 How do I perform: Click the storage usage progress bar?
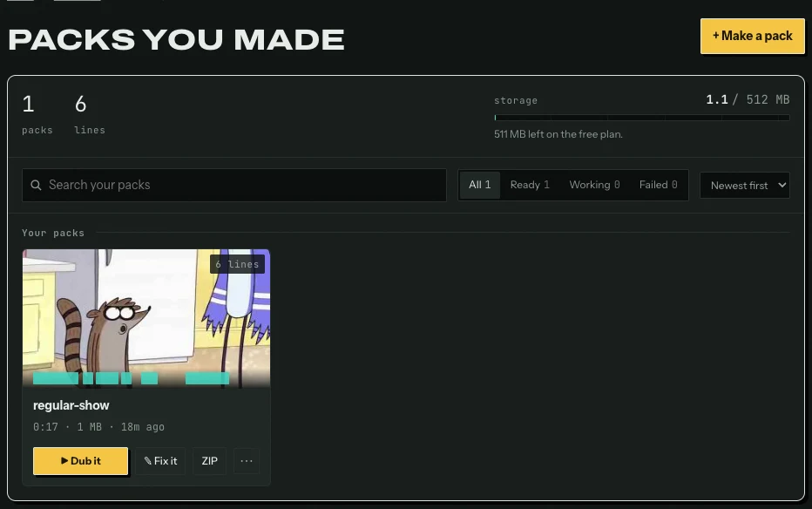pyautogui.click(x=641, y=118)
